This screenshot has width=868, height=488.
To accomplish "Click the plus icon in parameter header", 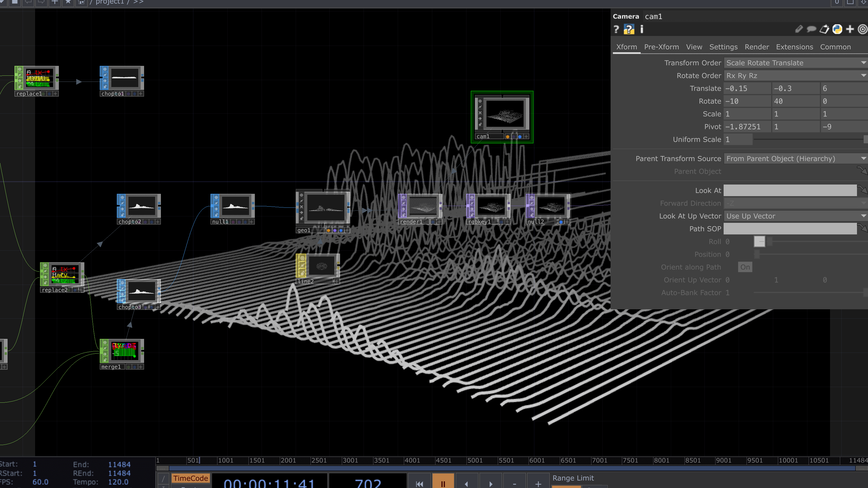I will pyautogui.click(x=850, y=30).
